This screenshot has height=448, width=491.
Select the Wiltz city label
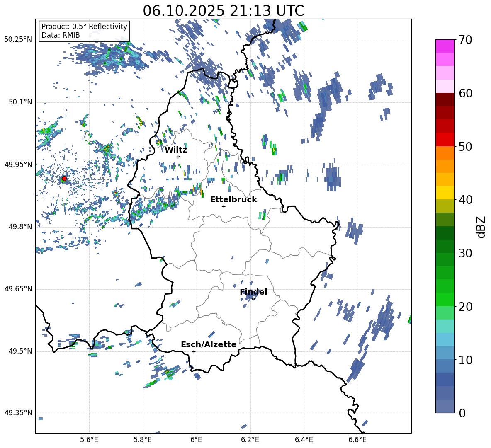click(x=176, y=150)
